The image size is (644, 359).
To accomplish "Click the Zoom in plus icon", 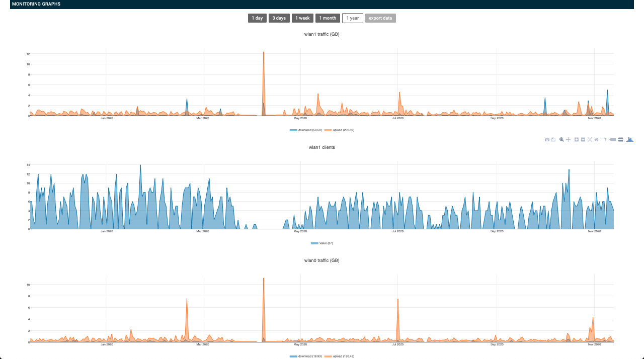I will click(x=577, y=139).
